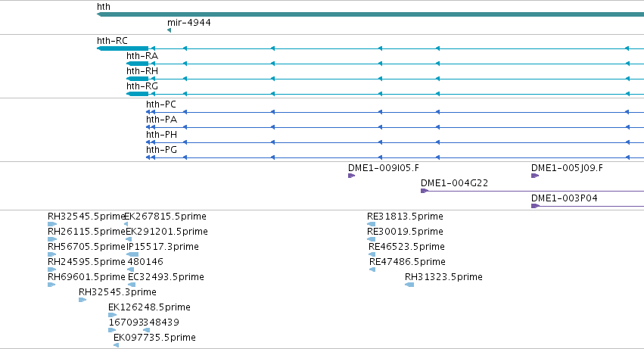Image resolution: width=644 pixels, height=349 pixels.
Task: Select the purple DME1-004G22 feature line
Action: click(532, 191)
